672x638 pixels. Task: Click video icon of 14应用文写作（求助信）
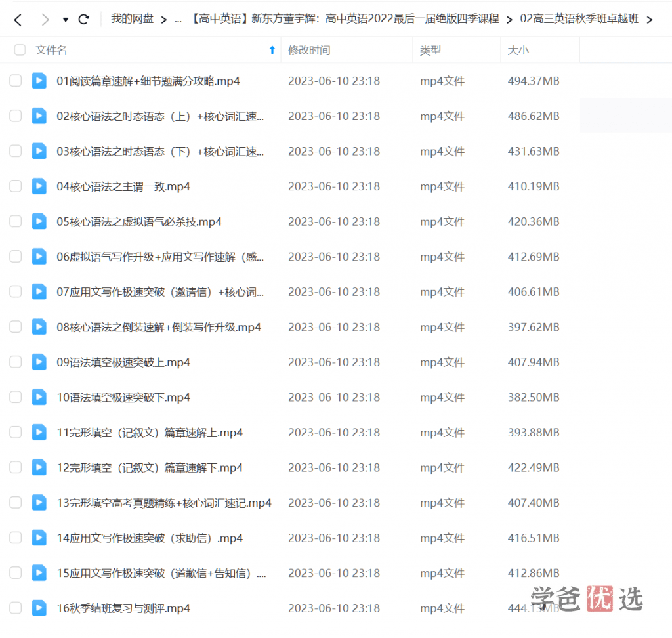tap(39, 538)
